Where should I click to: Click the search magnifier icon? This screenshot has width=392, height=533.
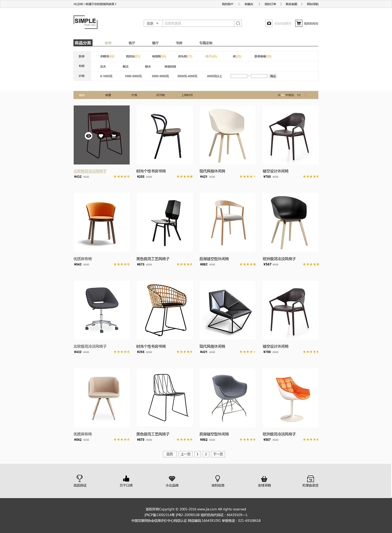238,24
